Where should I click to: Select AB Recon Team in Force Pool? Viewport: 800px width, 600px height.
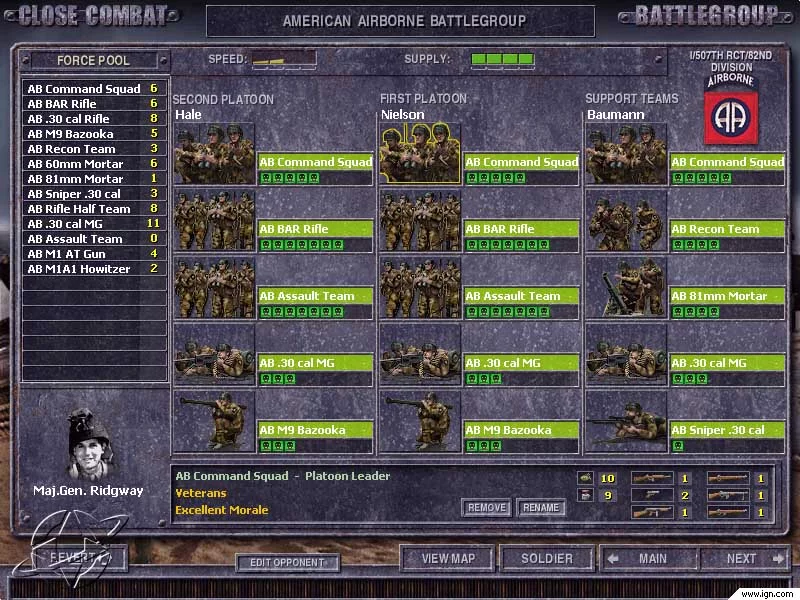click(94, 149)
